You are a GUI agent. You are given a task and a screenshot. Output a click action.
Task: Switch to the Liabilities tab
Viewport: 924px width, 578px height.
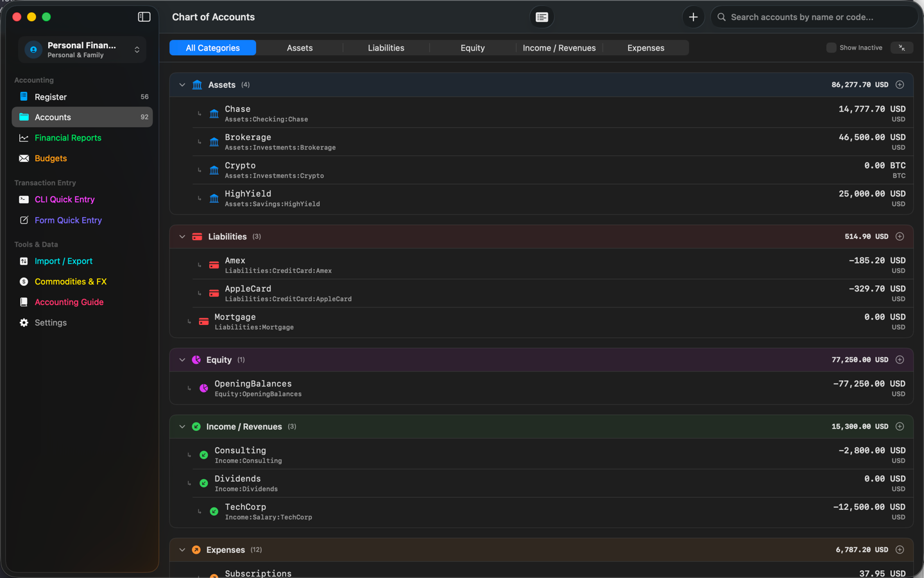pyautogui.click(x=386, y=48)
